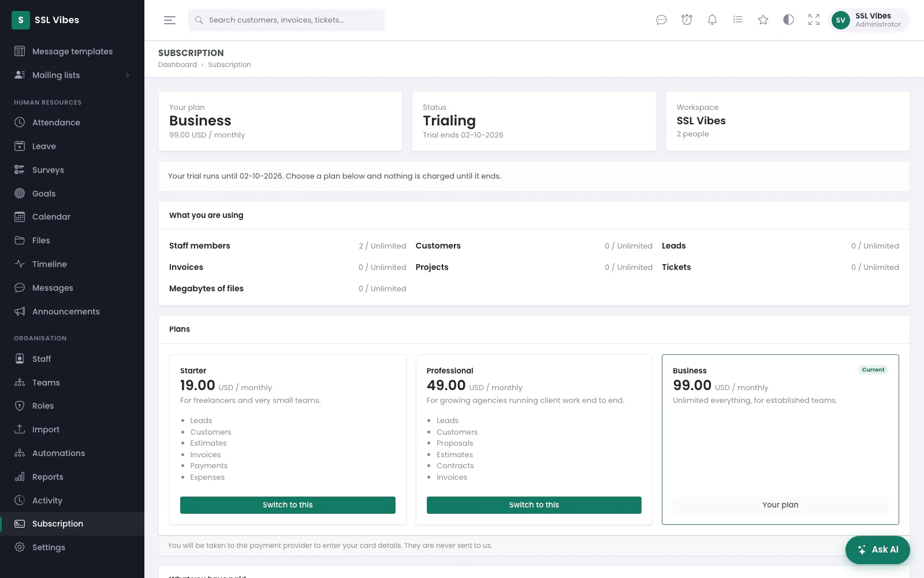The image size is (924, 578).
Task: Open the SSL Vibes Administrator profile menu
Action: (x=869, y=20)
